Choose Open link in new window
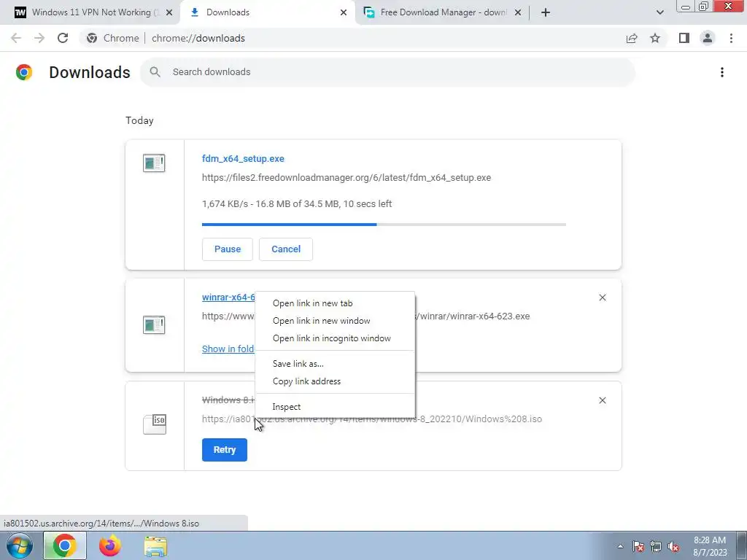Image resolution: width=747 pixels, height=560 pixels. tap(335, 321)
